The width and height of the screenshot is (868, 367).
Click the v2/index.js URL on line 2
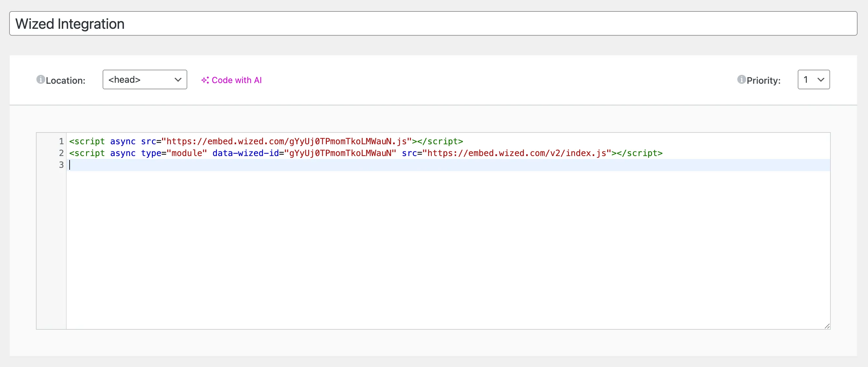(x=518, y=153)
